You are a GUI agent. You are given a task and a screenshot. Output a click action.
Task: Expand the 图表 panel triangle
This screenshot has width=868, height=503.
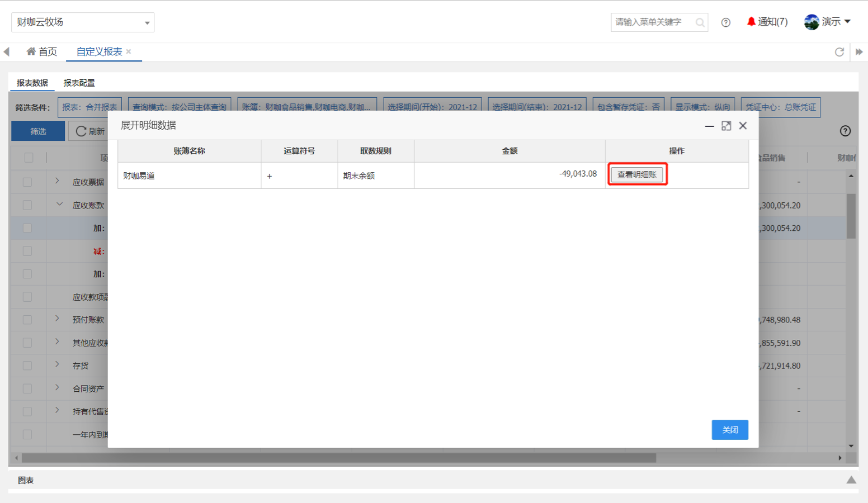pos(851,480)
